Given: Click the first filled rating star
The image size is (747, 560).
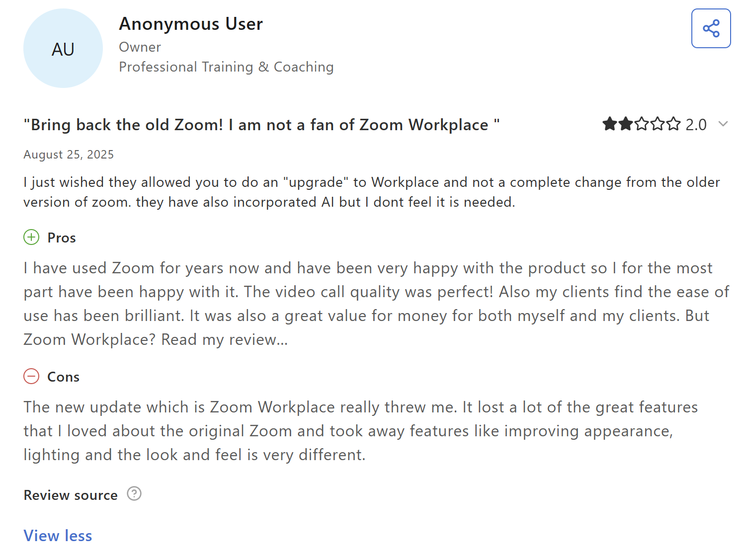Looking at the screenshot, I should click(x=609, y=124).
